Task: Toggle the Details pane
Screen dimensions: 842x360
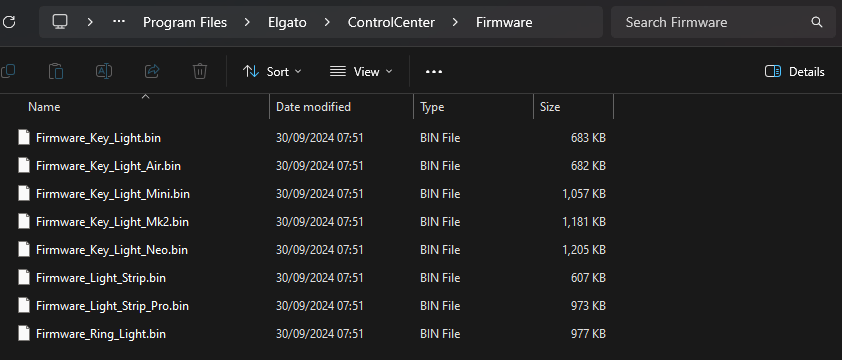Action: (794, 71)
